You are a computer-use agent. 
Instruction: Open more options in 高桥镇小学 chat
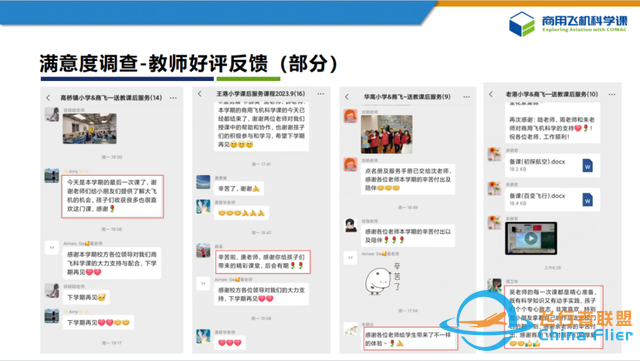tap(173, 98)
